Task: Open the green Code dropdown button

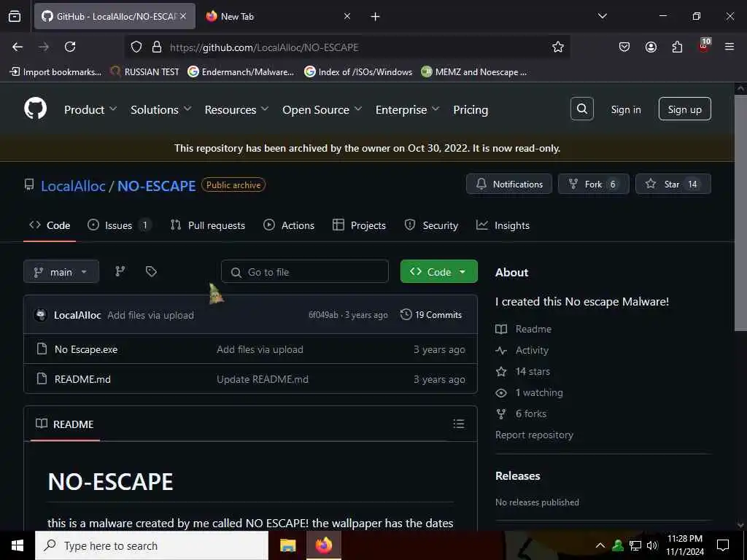Action: [x=438, y=271]
